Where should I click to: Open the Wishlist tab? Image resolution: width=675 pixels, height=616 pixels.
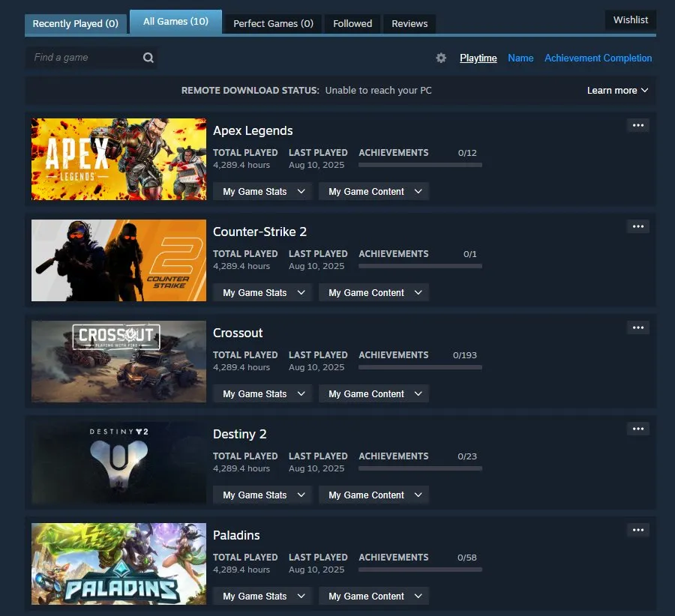pos(631,19)
